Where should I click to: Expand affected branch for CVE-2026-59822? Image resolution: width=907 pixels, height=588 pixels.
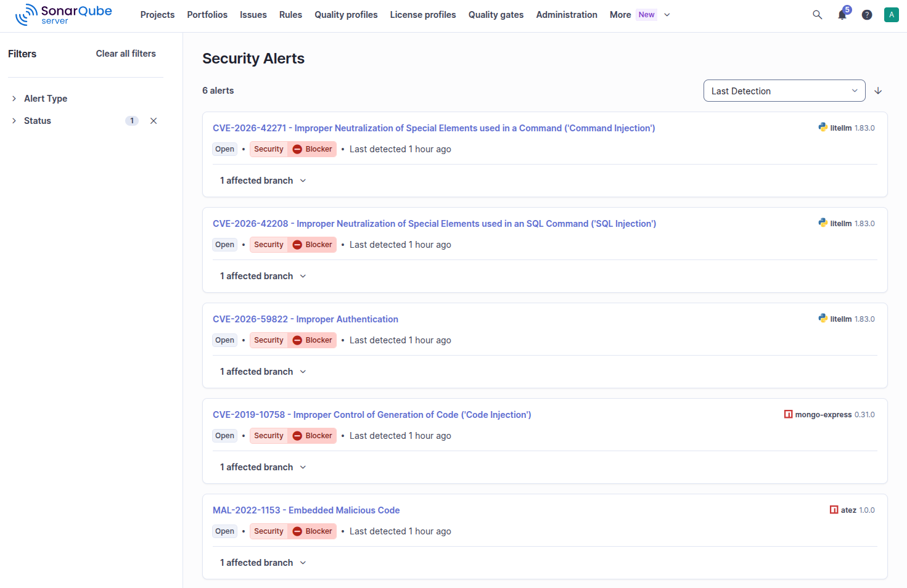263,372
